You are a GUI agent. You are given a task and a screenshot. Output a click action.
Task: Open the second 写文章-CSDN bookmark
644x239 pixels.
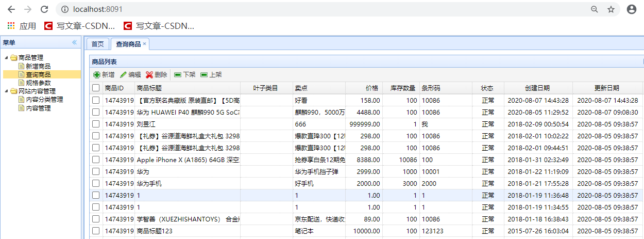click(x=159, y=26)
